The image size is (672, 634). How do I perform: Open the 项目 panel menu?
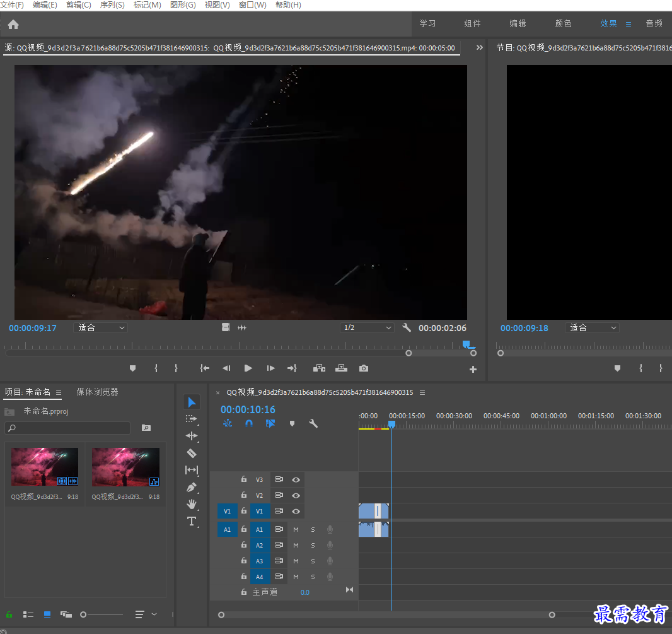[x=59, y=392]
